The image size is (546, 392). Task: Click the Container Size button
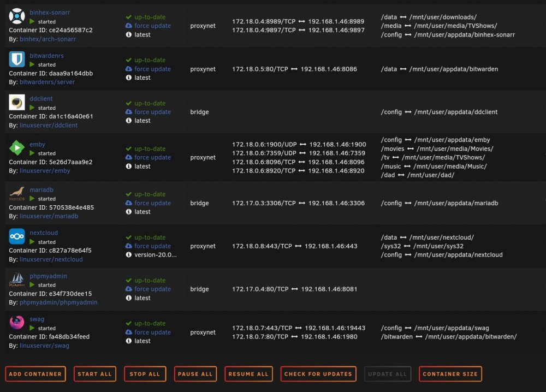point(450,374)
